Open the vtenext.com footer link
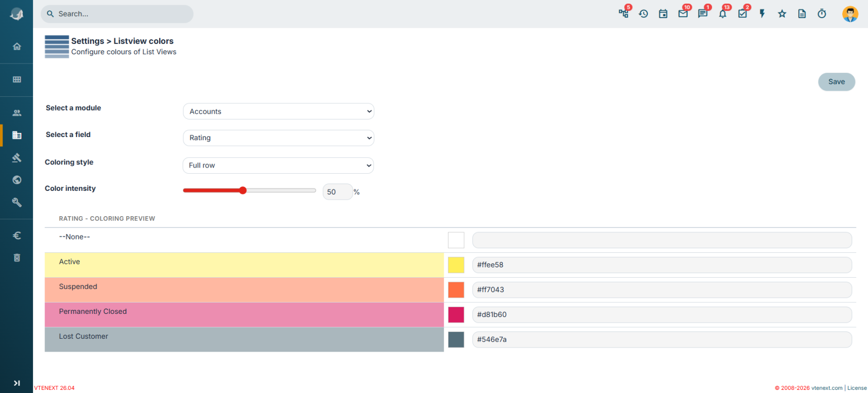 pyautogui.click(x=827, y=388)
